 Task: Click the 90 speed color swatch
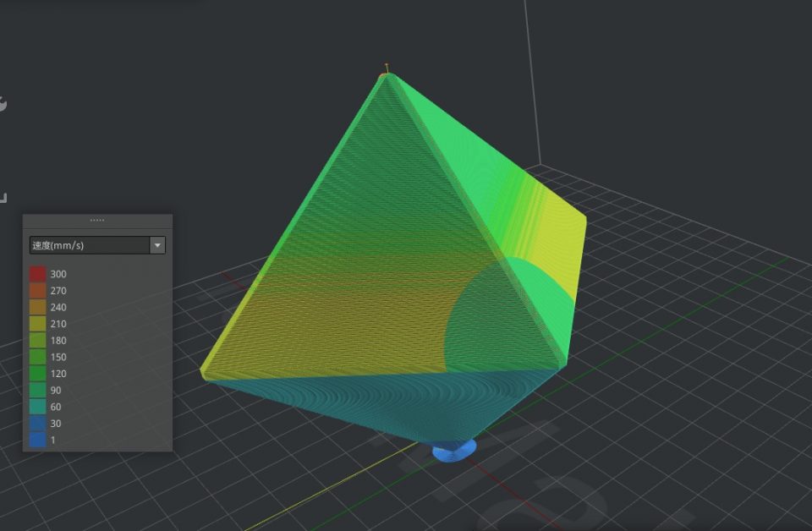tap(38, 390)
